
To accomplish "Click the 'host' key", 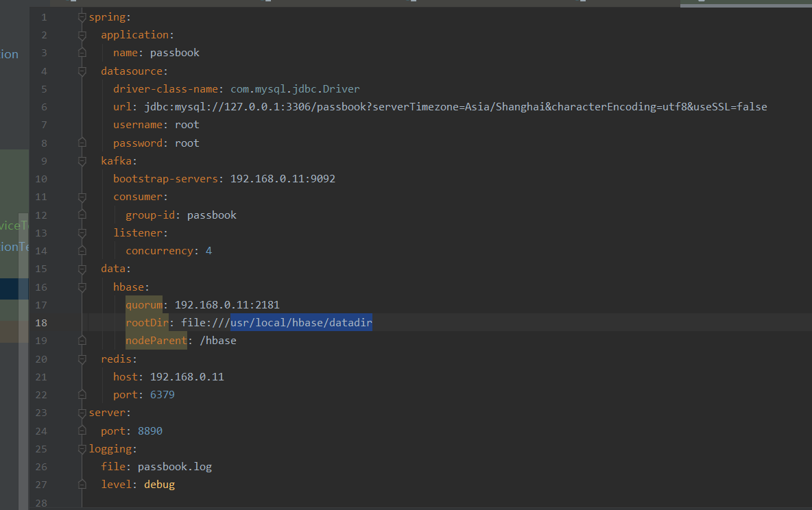I will 126,377.
